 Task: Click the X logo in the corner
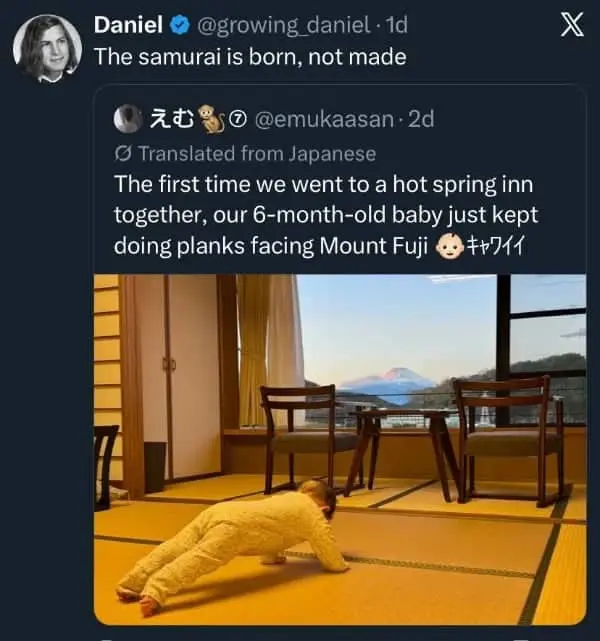click(571, 25)
